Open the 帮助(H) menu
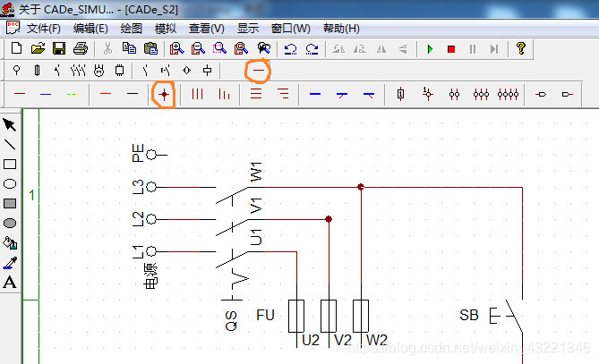The image size is (599, 364). coord(341,29)
